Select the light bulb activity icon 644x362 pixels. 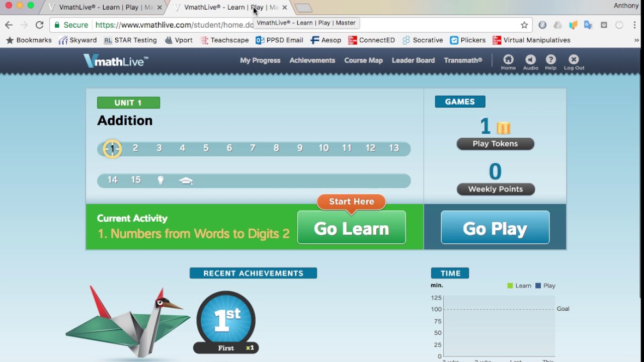tap(160, 180)
